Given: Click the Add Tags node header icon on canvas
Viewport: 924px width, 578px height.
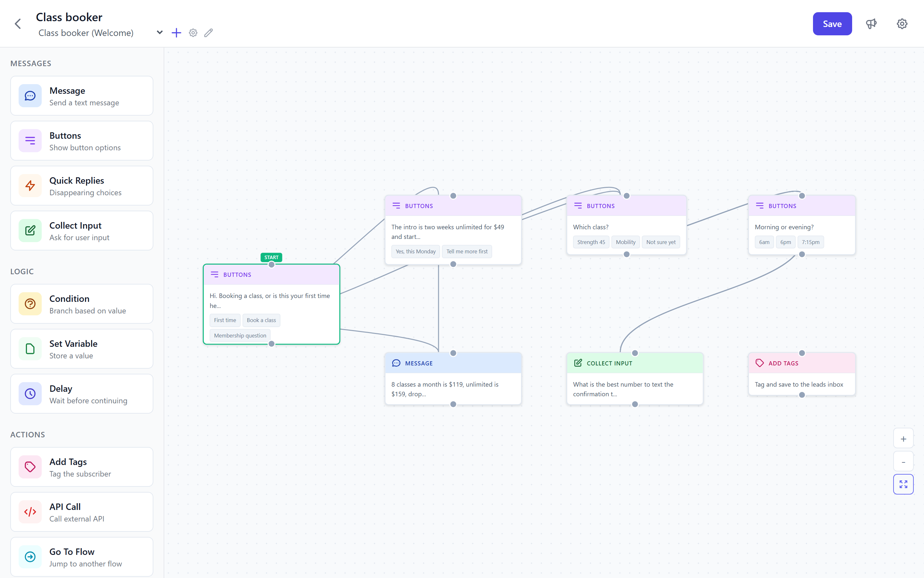Looking at the screenshot, I should tap(760, 363).
